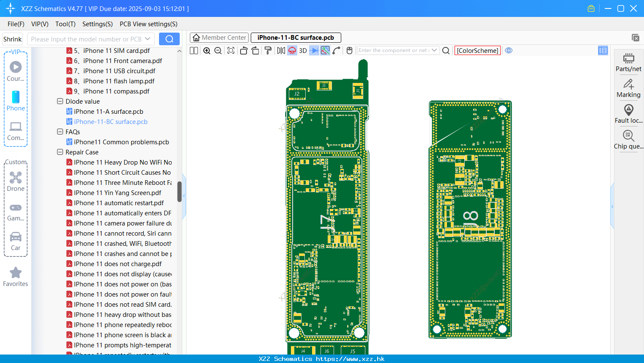
Task: Toggle the net routing display icon
Action: [325, 50]
